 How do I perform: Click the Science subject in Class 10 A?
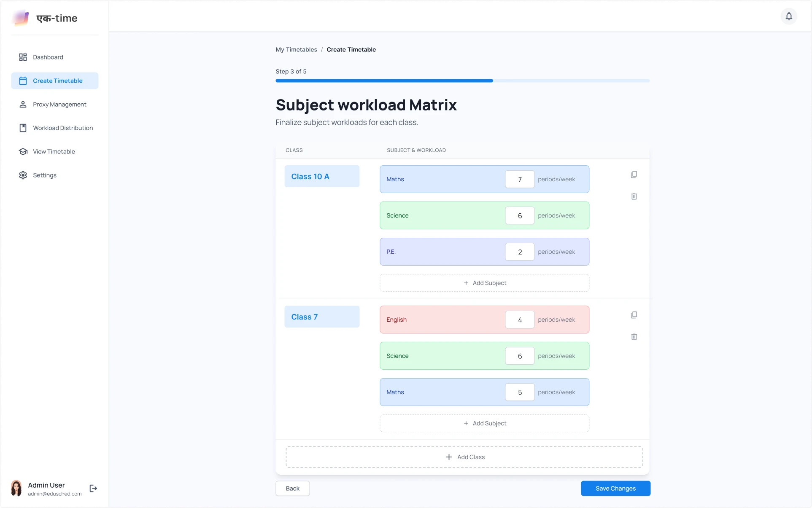click(397, 215)
